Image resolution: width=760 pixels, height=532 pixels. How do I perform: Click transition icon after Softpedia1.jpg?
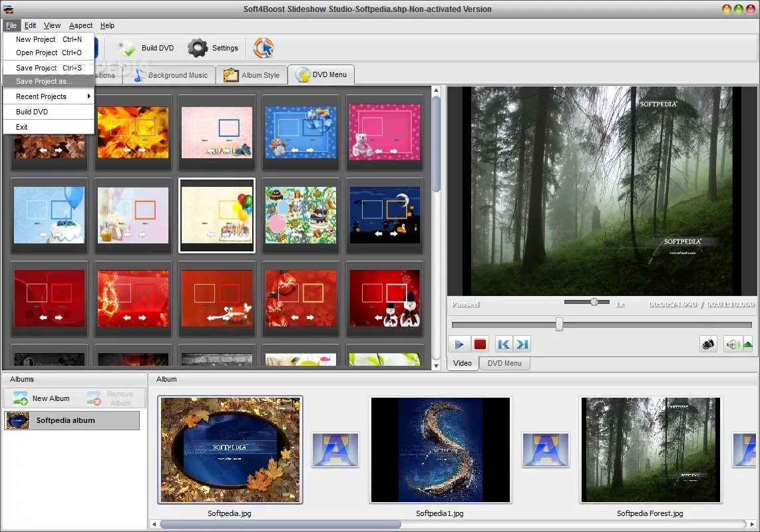[545, 450]
